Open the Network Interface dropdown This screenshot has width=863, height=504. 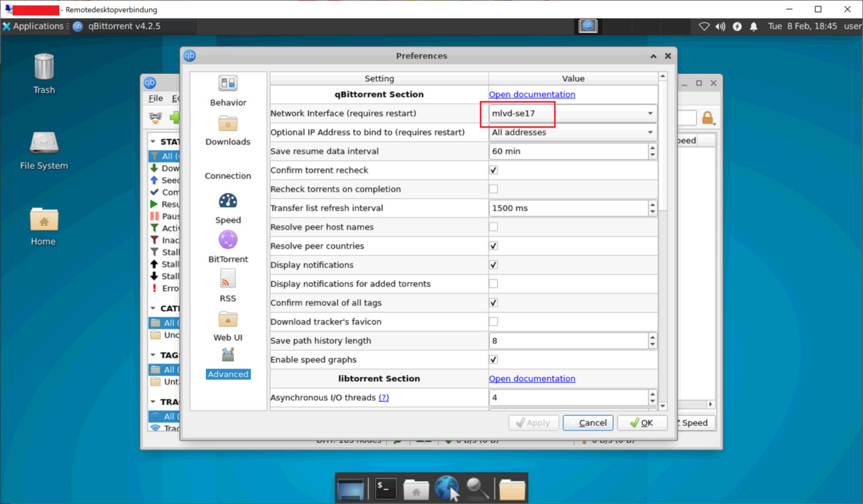tap(573, 113)
